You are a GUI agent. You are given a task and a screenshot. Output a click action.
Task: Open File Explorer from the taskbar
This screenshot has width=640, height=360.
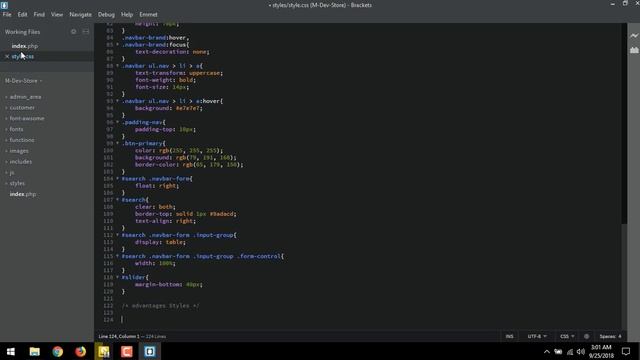[x=34, y=351]
